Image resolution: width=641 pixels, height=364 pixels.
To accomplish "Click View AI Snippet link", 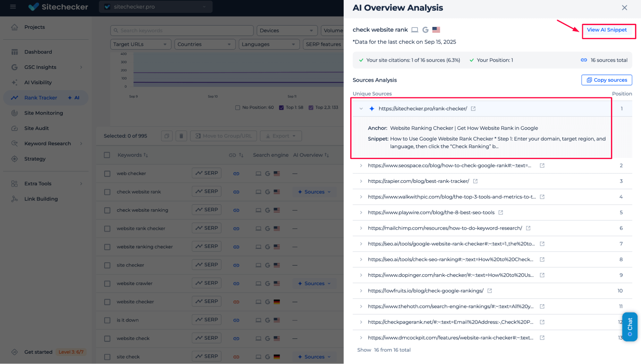I will point(606,30).
